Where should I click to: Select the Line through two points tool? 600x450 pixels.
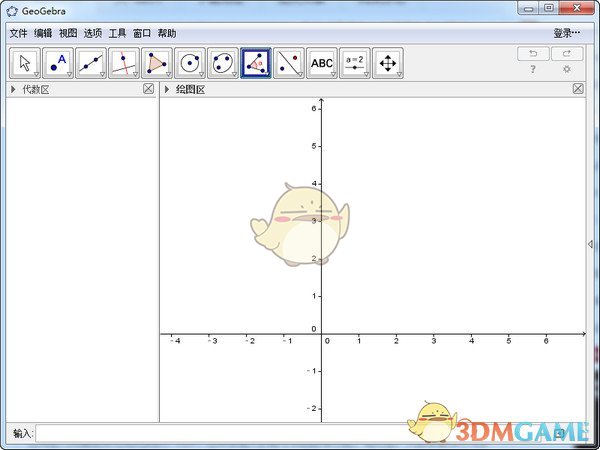[x=91, y=63]
